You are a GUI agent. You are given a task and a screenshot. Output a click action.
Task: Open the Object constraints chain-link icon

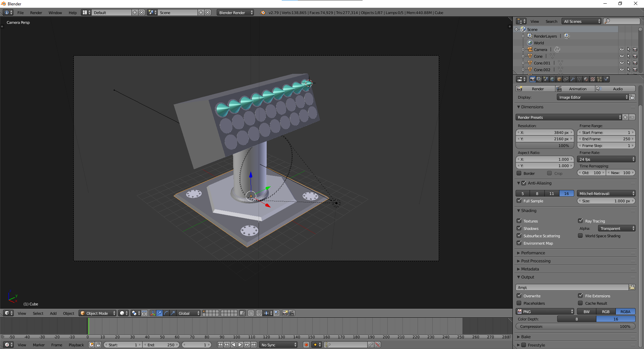click(x=566, y=79)
